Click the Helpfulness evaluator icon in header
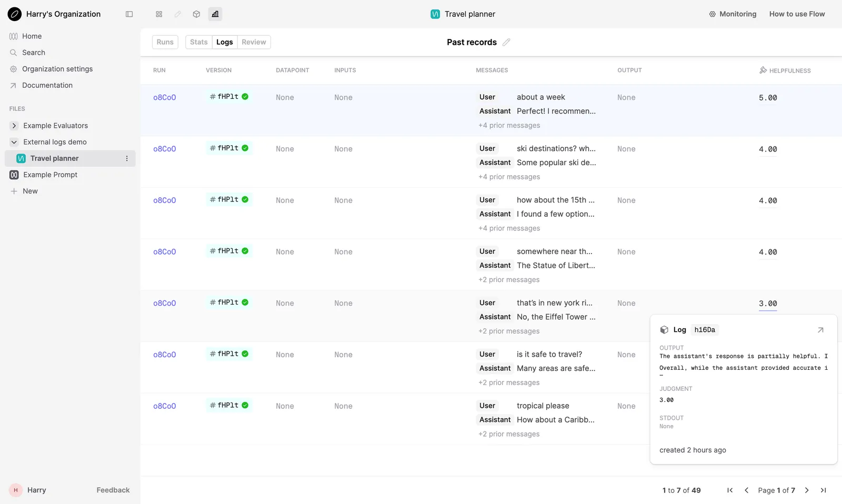The width and height of the screenshot is (842, 504). 763,70
